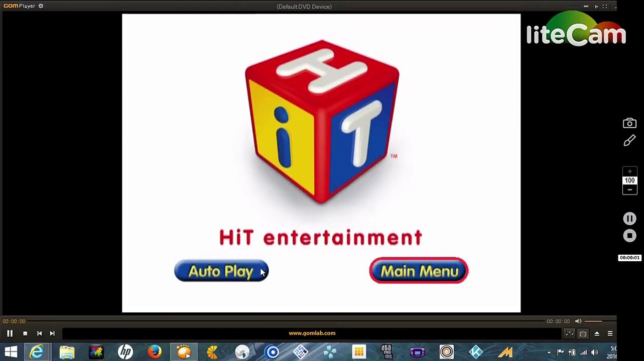Select Main Menu on the DVD menu
Image resolution: width=644 pixels, height=361 pixels.
coord(419,271)
